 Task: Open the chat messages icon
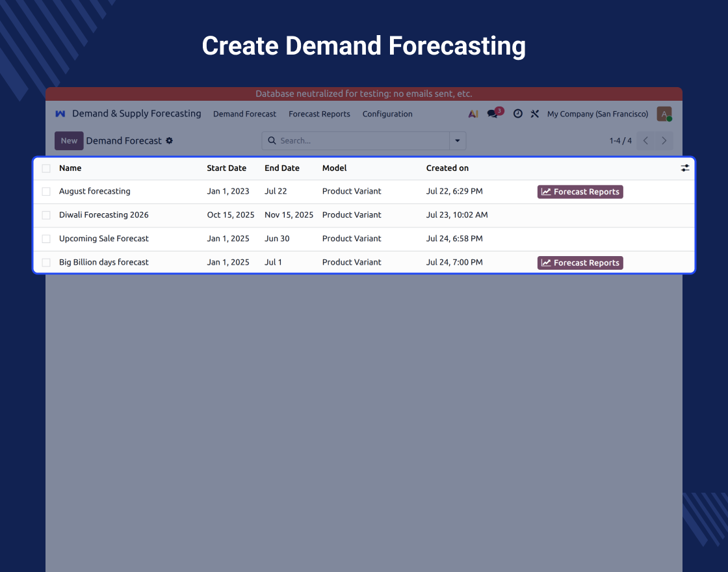493,114
